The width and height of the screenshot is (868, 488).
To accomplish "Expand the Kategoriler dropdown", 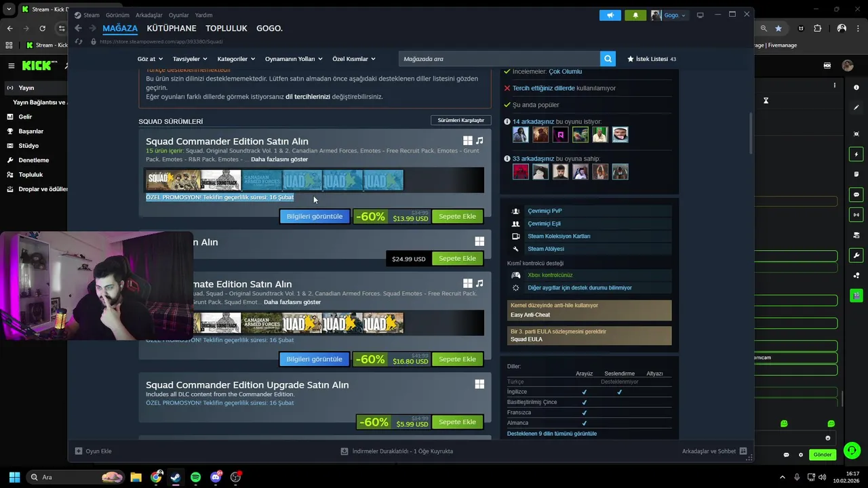I will [x=236, y=59].
